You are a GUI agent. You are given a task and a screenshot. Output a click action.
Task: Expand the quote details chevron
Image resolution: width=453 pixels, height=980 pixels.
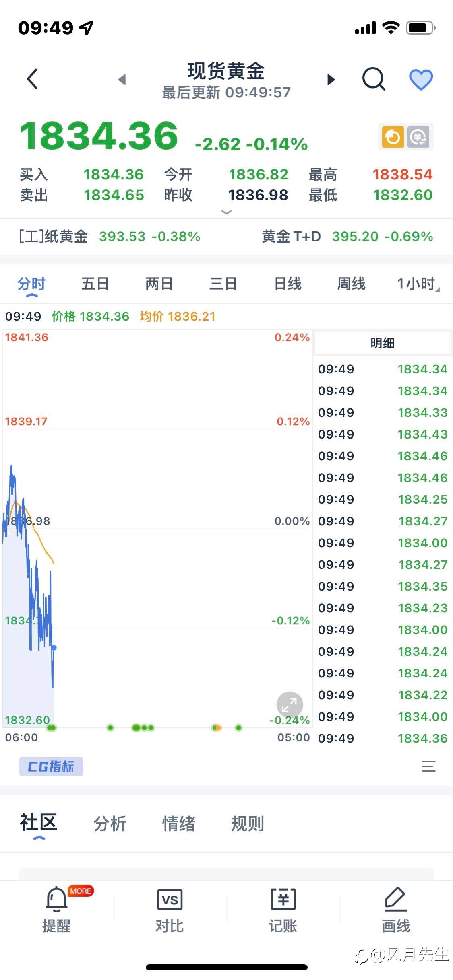[227, 212]
